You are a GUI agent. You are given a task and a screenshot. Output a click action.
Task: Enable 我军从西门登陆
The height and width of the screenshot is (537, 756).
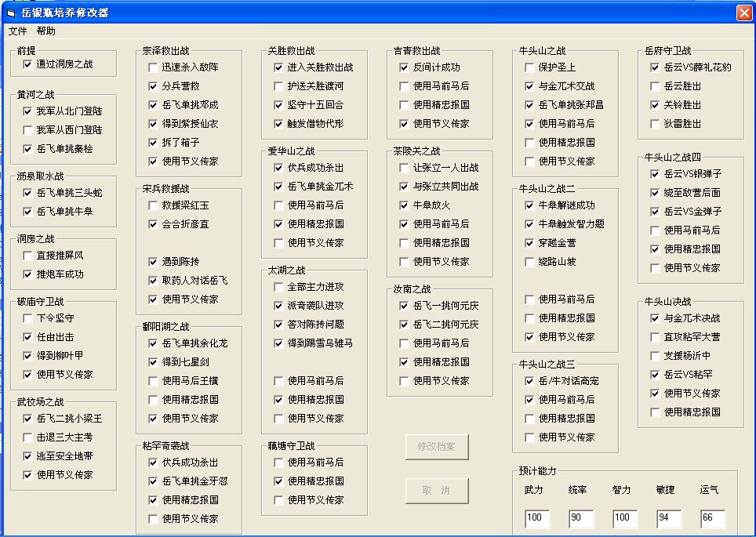click(x=27, y=130)
